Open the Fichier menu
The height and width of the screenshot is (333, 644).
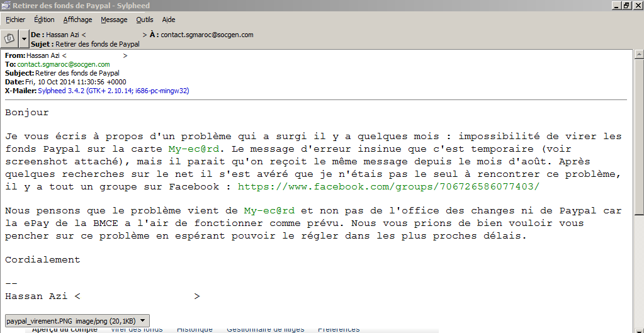pos(15,20)
